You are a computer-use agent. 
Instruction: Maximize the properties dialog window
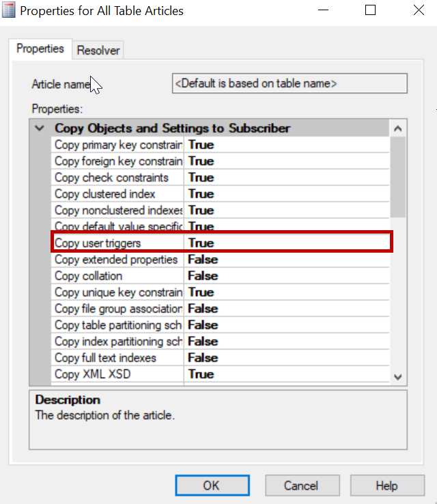pos(370,10)
